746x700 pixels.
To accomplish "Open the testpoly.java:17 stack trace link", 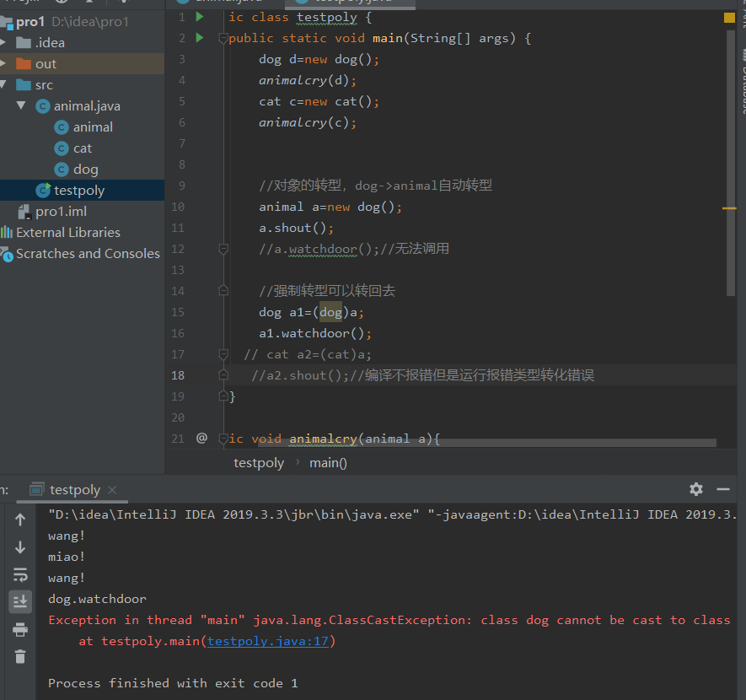I will tap(268, 641).
